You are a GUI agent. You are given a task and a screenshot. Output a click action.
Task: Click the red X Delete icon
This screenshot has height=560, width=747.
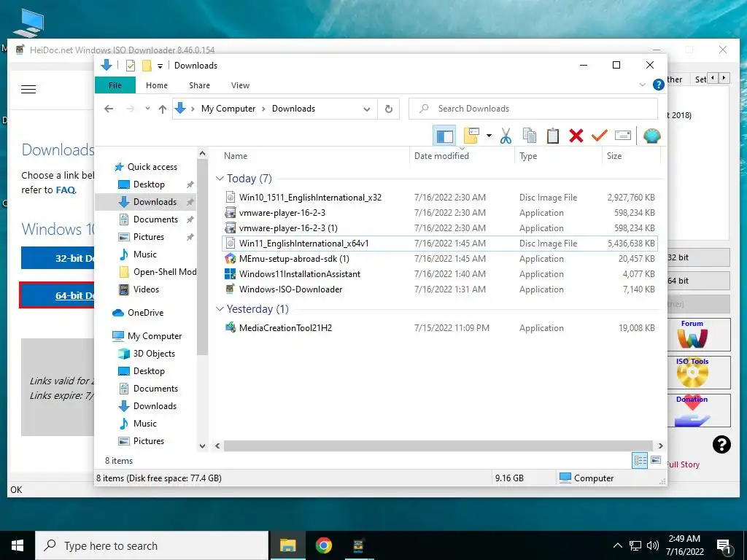coord(576,136)
